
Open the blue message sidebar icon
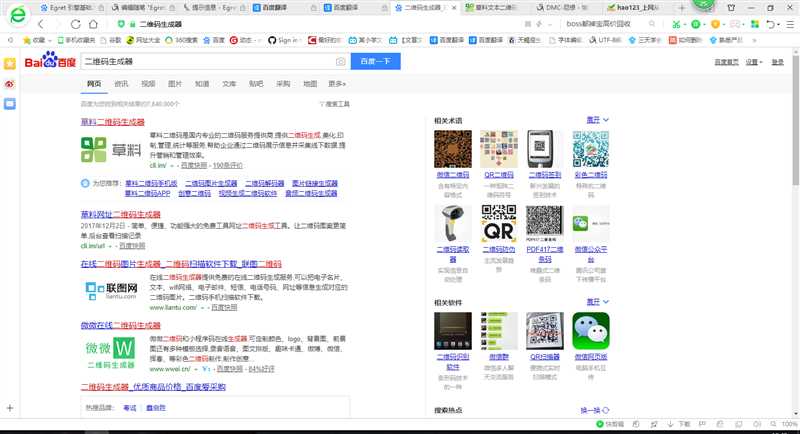coord(10,104)
